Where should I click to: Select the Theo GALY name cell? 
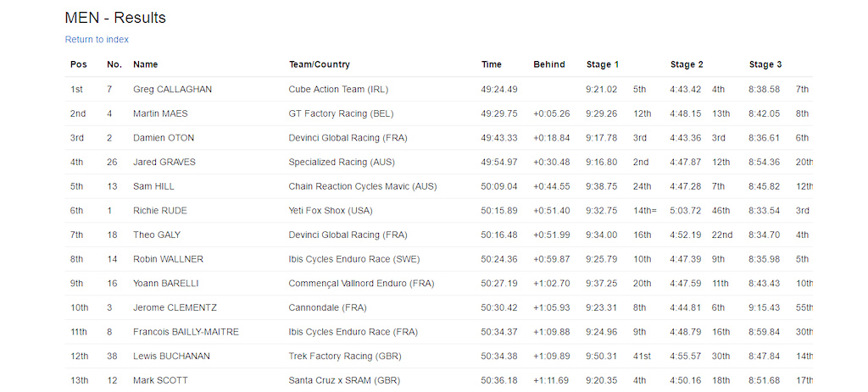157,235
